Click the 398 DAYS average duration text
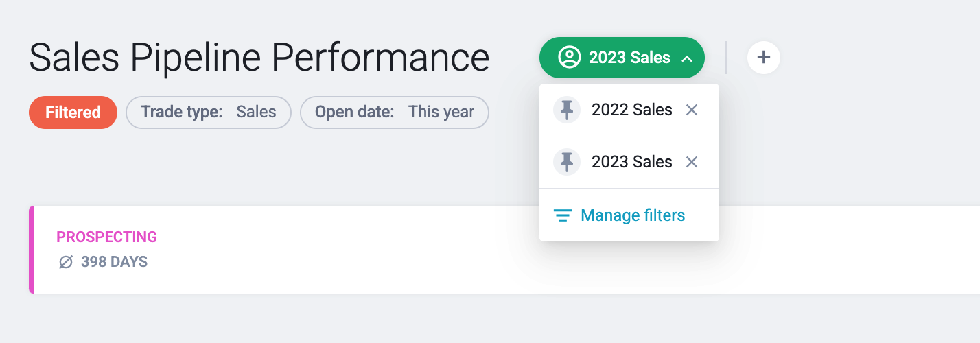Image resolution: width=980 pixels, height=343 pixels. (114, 262)
